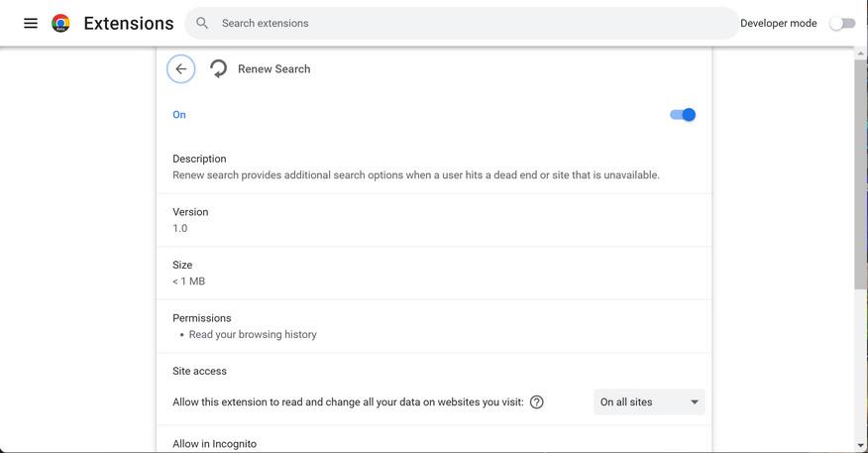Click the Developer mode label
Screen dimensions: 868x453
point(778,23)
